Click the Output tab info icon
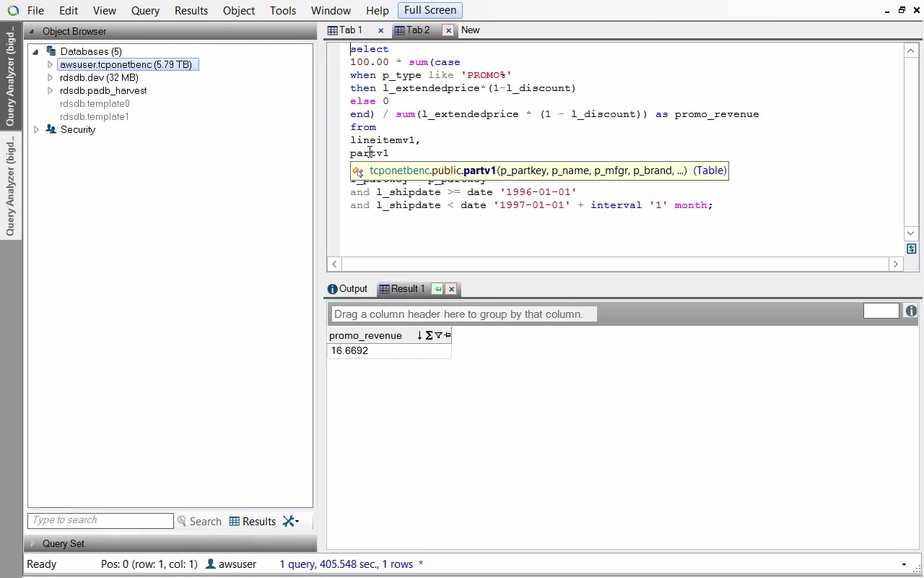 [332, 289]
